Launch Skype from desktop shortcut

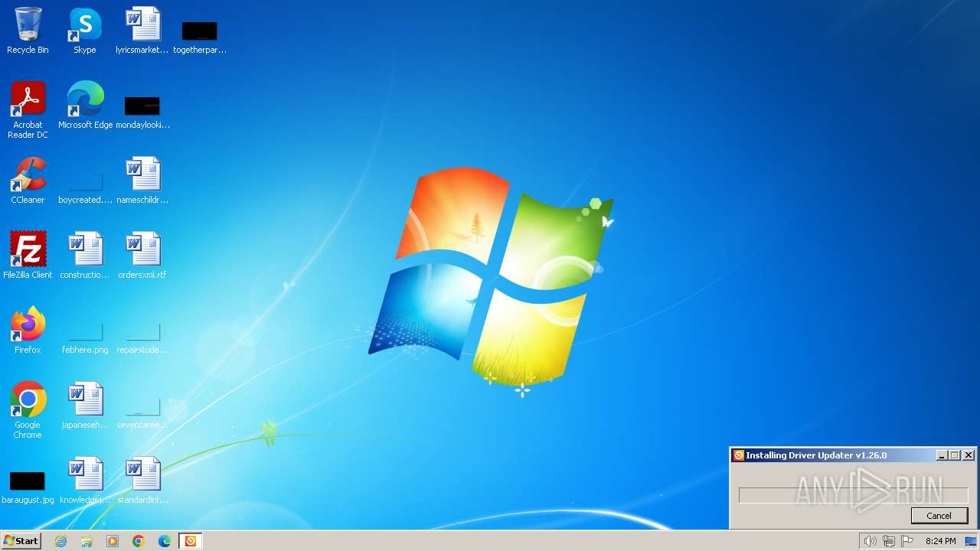(85, 31)
